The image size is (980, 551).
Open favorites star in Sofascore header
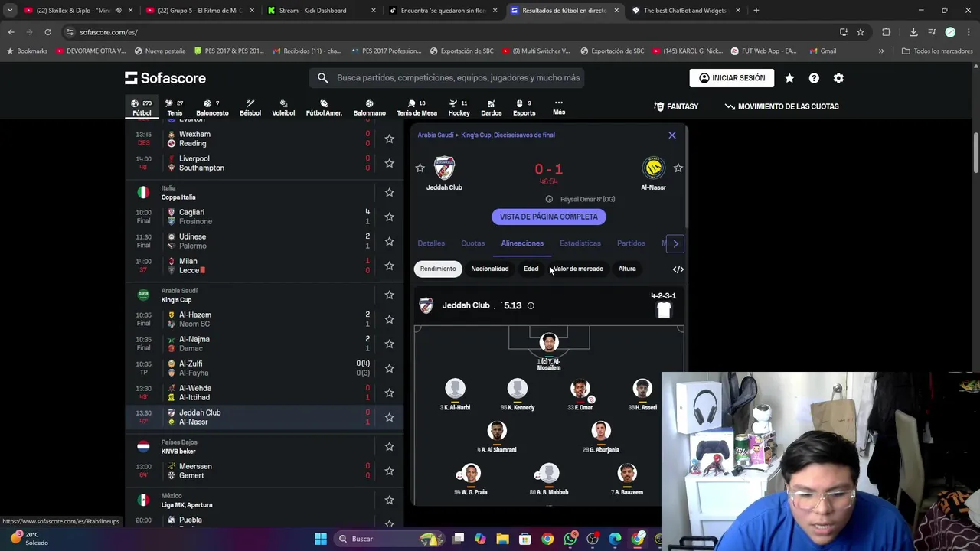[789, 78]
